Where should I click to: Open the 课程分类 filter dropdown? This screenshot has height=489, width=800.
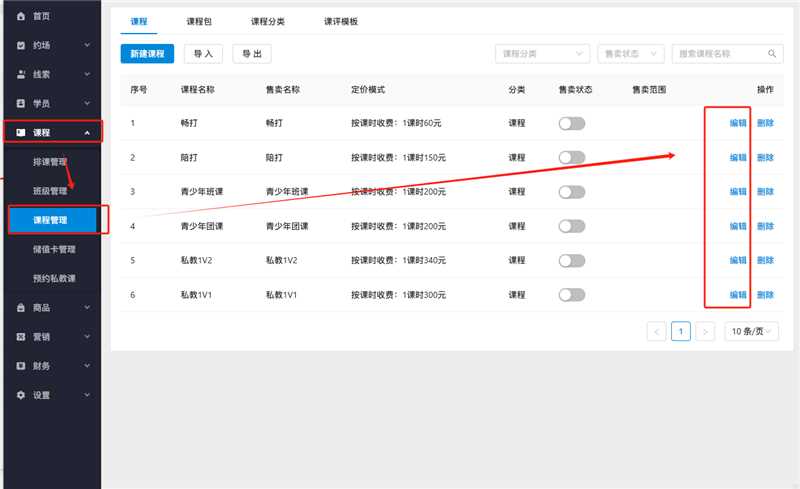(x=542, y=54)
